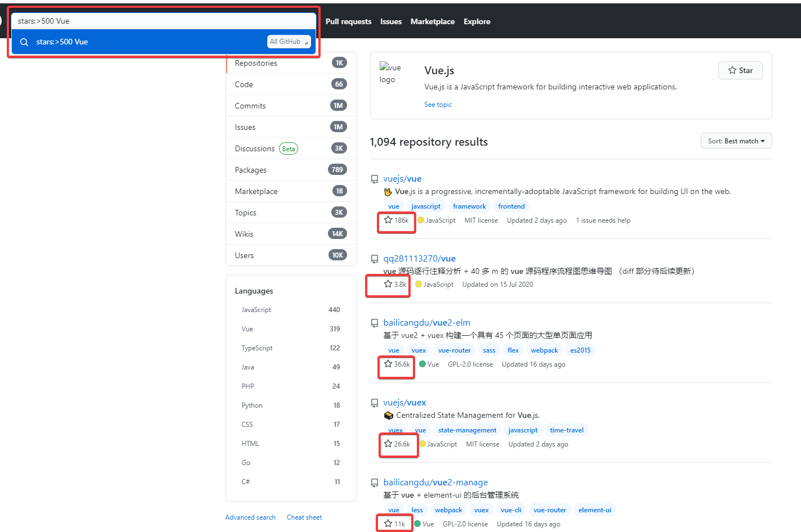Viewport: 801px width, 532px height.
Task: Click the 'framework' topic tag
Action: point(469,206)
